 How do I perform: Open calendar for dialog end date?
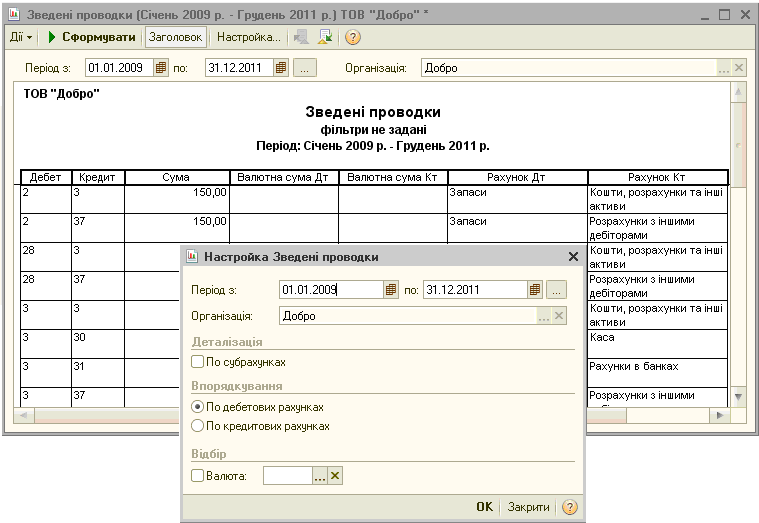click(535, 290)
